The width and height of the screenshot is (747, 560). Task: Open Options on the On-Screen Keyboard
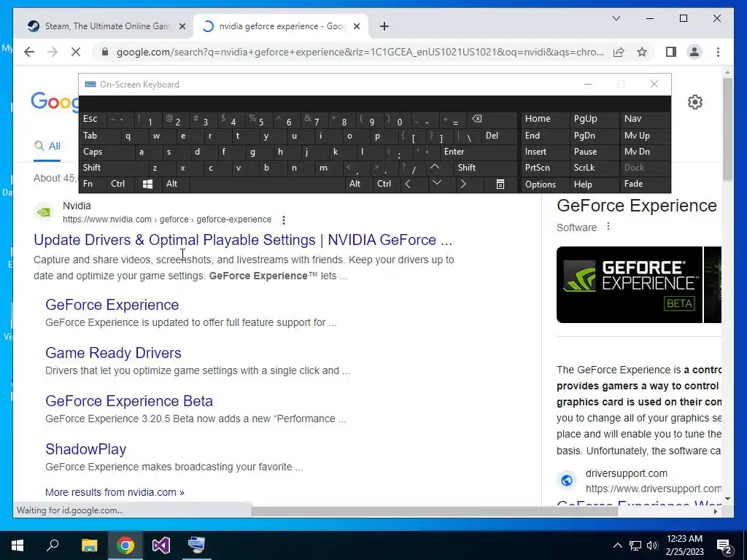544,184
